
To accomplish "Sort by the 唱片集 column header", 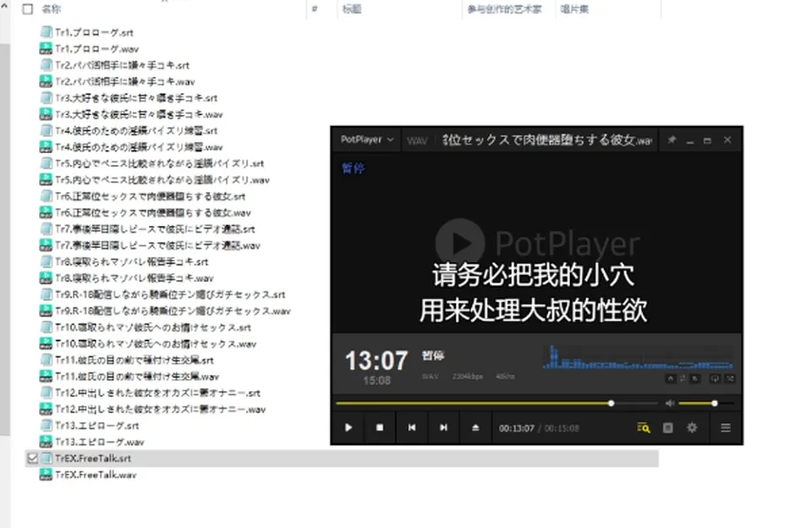I will (x=574, y=9).
